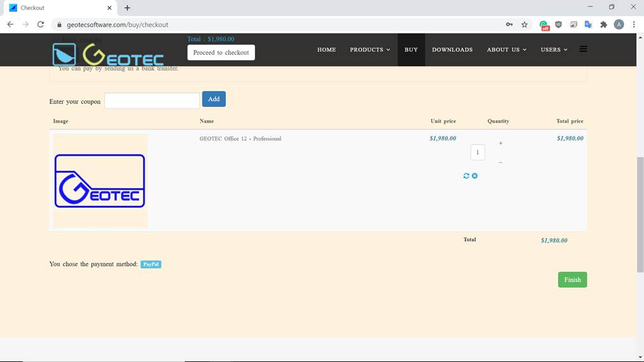This screenshot has width=644, height=362.
Task: Click the Unit price $1,980.00 value
Action: (442, 139)
